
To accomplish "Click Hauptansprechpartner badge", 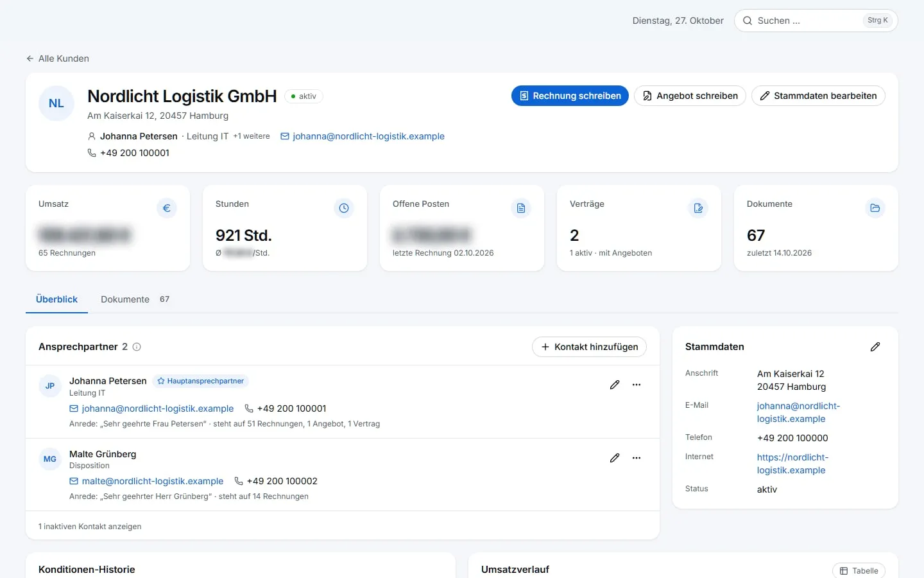I will [x=201, y=381].
